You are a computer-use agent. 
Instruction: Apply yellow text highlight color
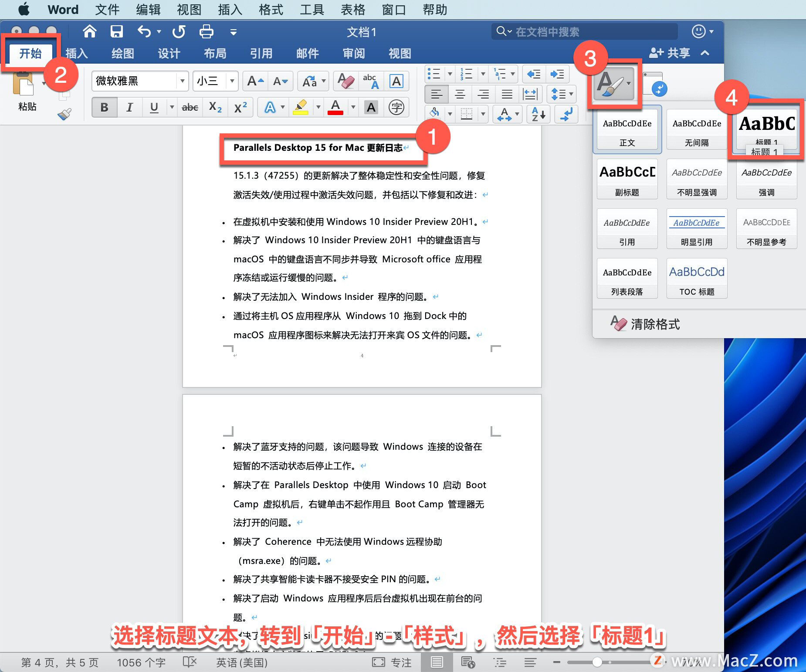301,107
